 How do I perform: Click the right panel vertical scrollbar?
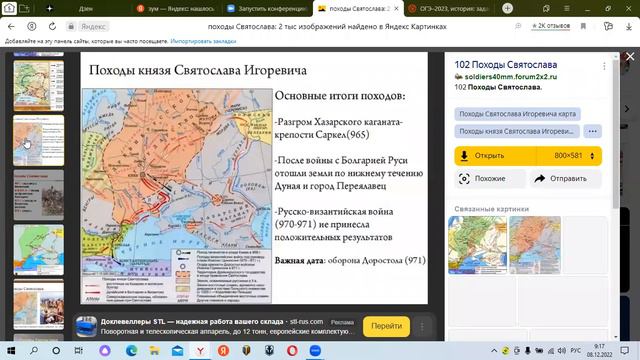pyautogui.click(x=616, y=135)
